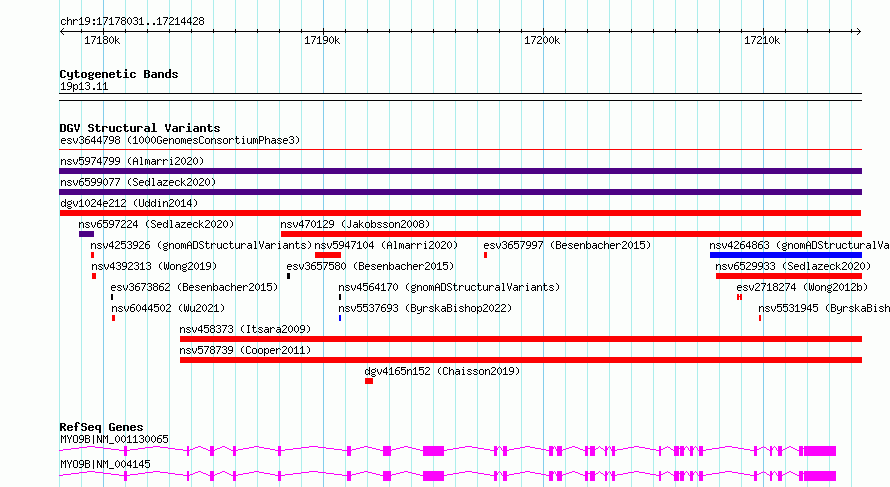The width and height of the screenshot is (890, 487).
Task: Click the 17200k ruler tick label
Action: [x=542, y=40]
